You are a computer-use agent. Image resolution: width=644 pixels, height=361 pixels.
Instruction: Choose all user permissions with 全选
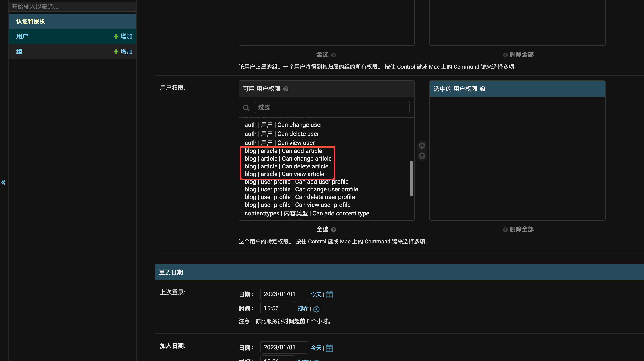(326, 229)
